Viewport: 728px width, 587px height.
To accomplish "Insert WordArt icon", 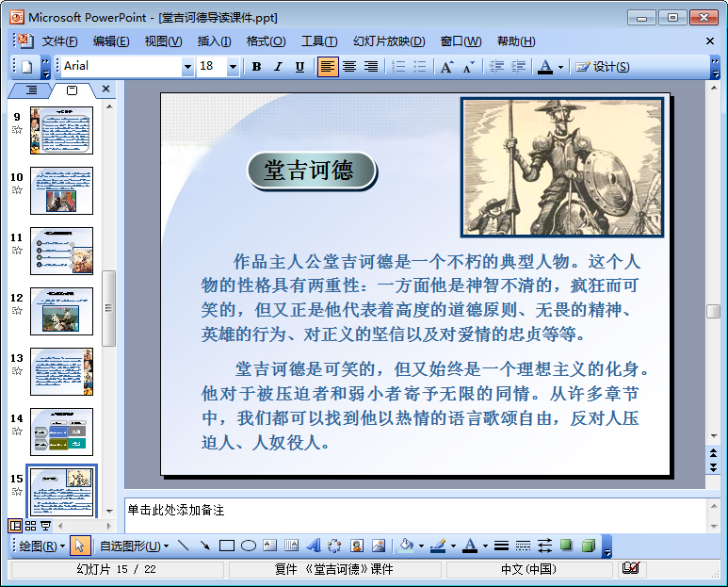I will pyautogui.click(x=314, y=546).
